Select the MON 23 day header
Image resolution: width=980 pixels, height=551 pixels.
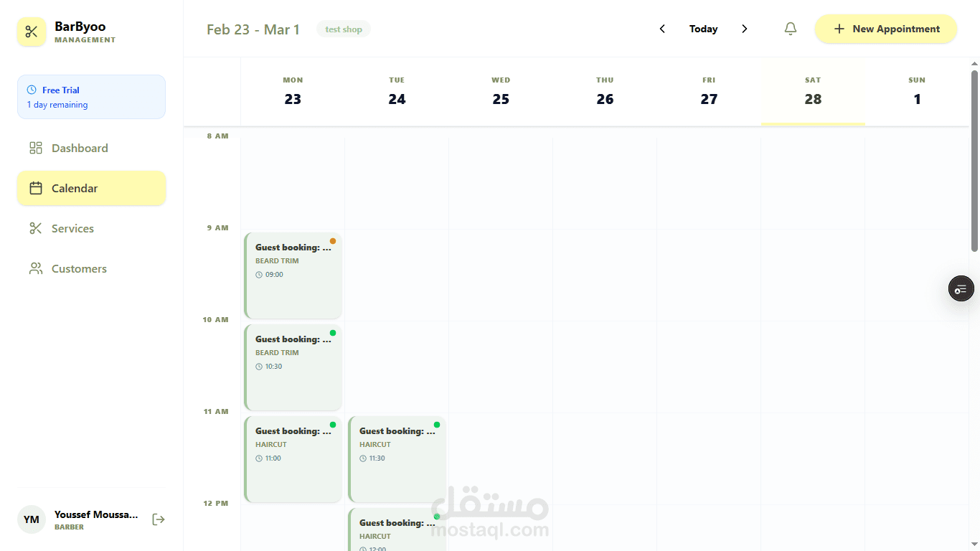point(293,92)
